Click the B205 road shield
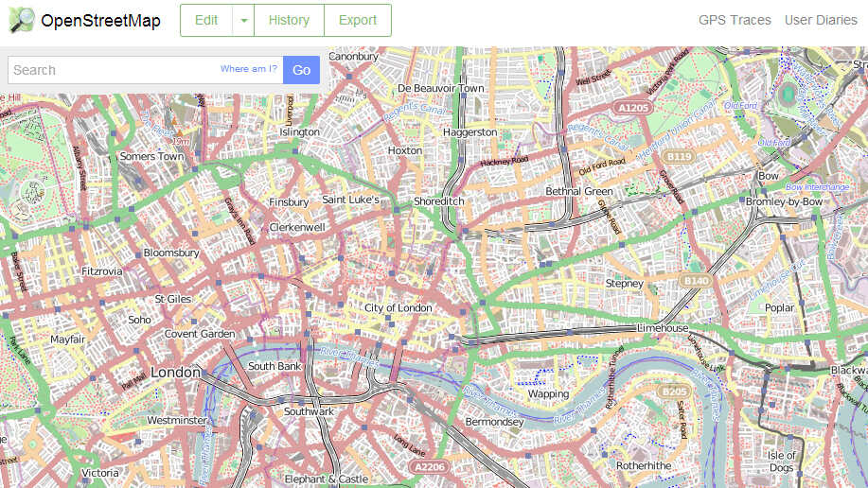The width and height of the screenshot is (868, 488). pyautogui.click(x=674, y=392)
